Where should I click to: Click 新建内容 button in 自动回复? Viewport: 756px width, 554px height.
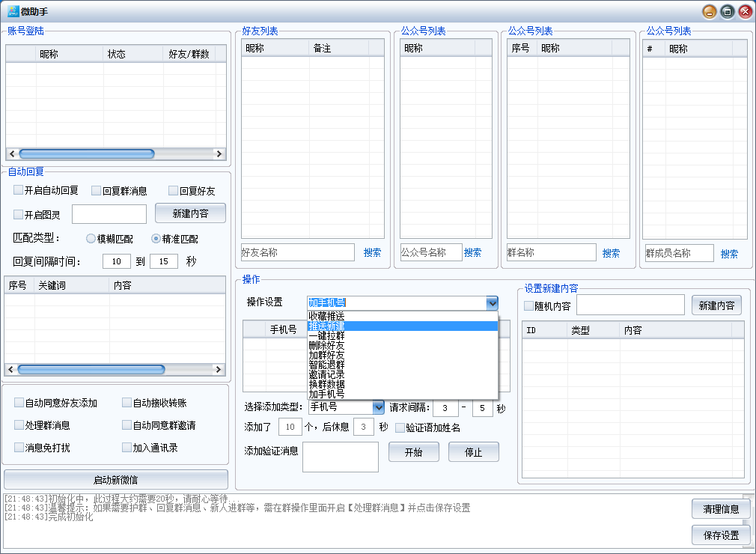pyautogui.click(x=190, y=213)
